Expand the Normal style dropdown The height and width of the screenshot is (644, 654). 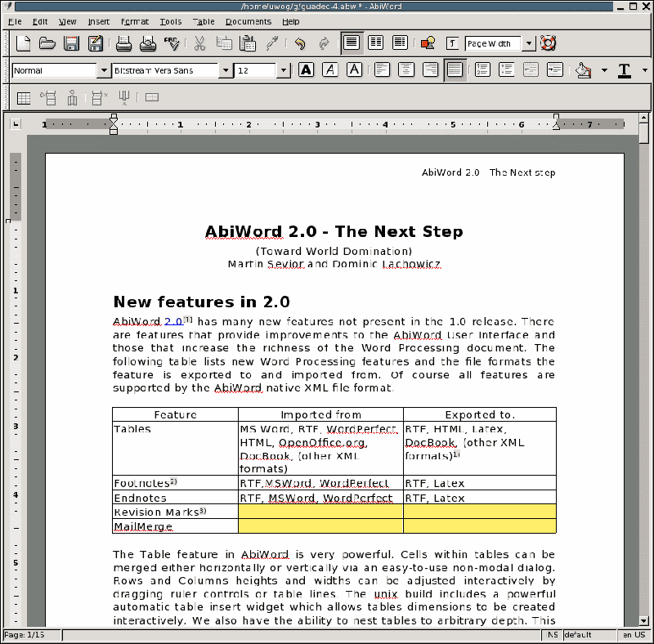pos(104,70)
